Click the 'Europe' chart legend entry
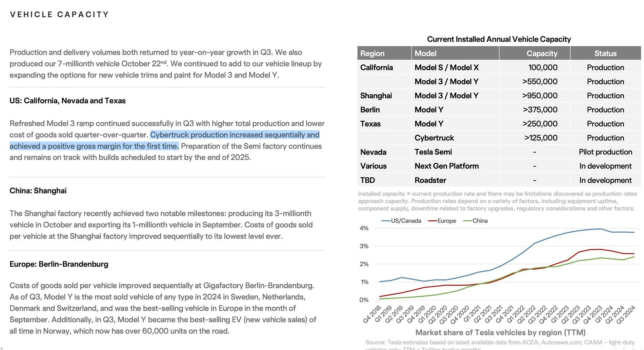644x350 pixels. [x=442, y=221]
